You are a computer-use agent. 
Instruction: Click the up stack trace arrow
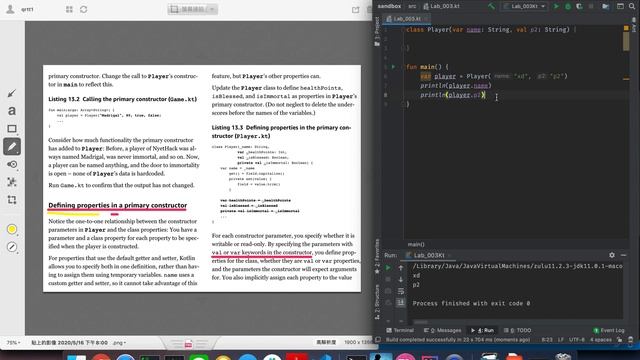pos(401,268)
